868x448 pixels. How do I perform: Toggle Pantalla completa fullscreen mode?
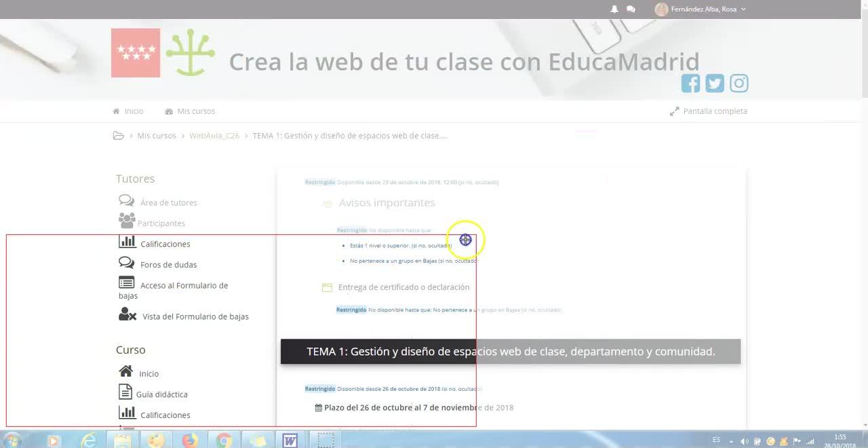pyautogui.click(x=709, y=111)
